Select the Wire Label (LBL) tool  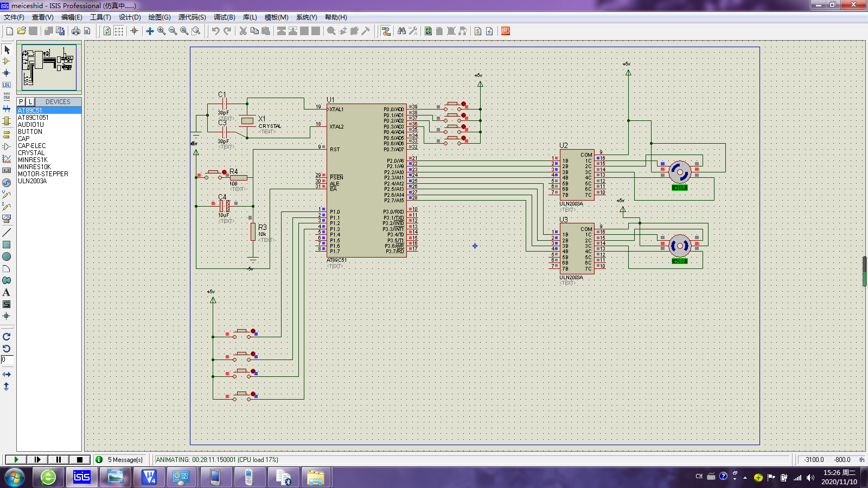7,85
